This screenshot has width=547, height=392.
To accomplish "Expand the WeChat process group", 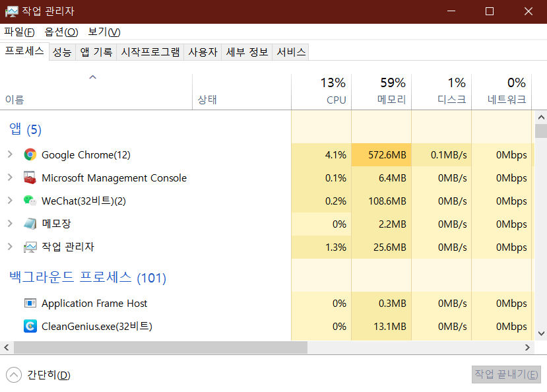I will click(11, 201).
